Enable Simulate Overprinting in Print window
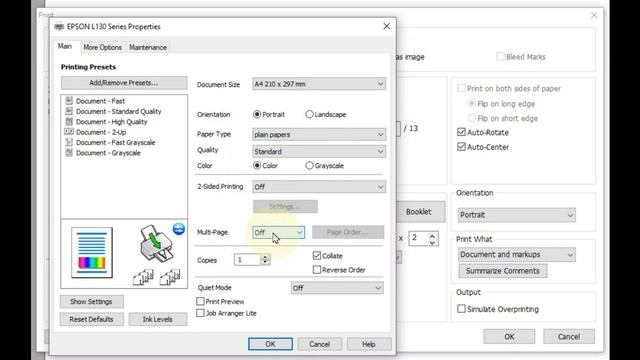Screen dimensions: 640x360 tap(461, 309)
